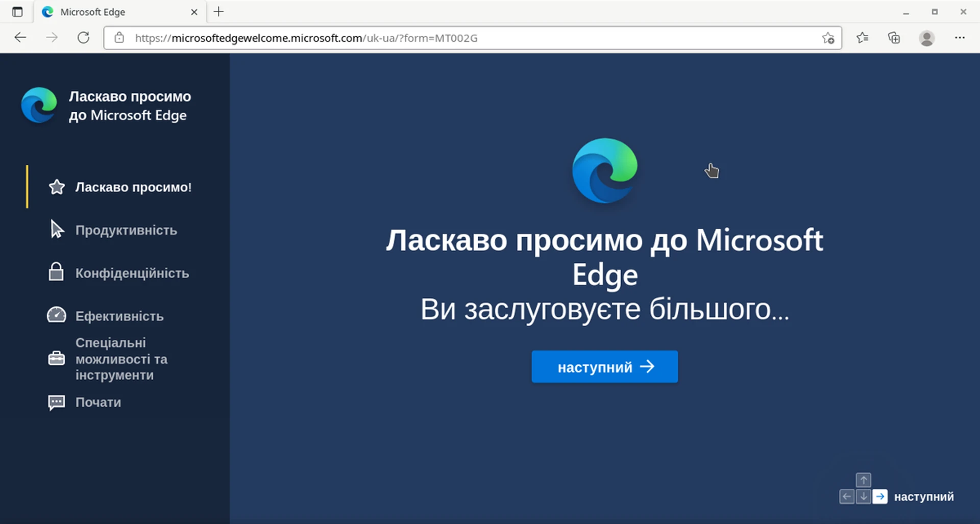Maximize the Edge window
The height and width of the screenshot is (524, 980).
point(935,12)
